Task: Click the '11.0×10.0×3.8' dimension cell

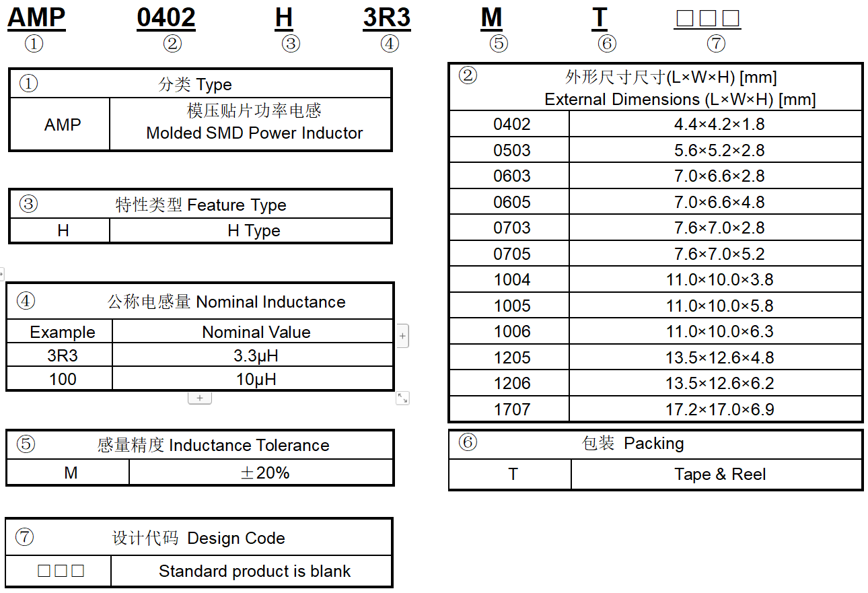Action: pos(716,279)
